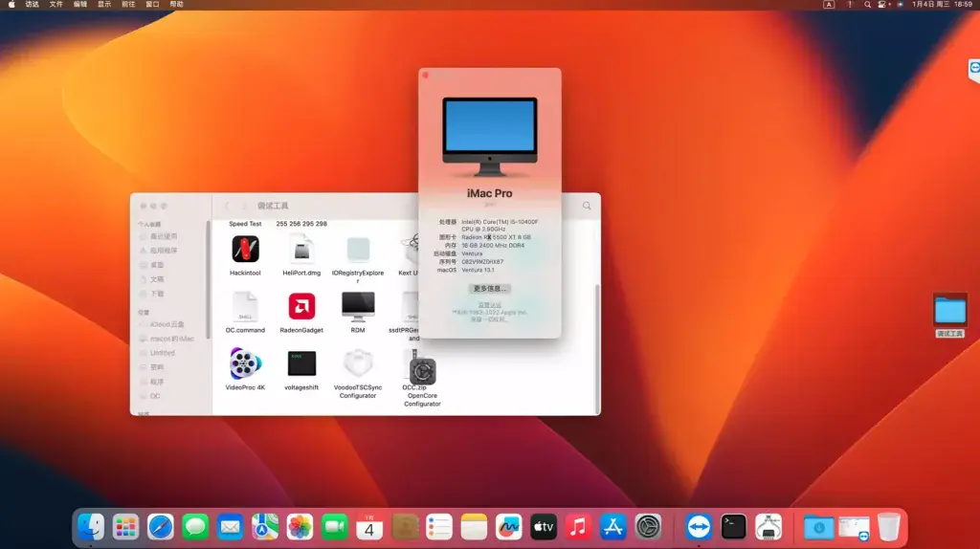The height and width of the screenshot is (549, 980).
Task: Click the 更多信息... button in About window
Action: click(x=489, y=289)
